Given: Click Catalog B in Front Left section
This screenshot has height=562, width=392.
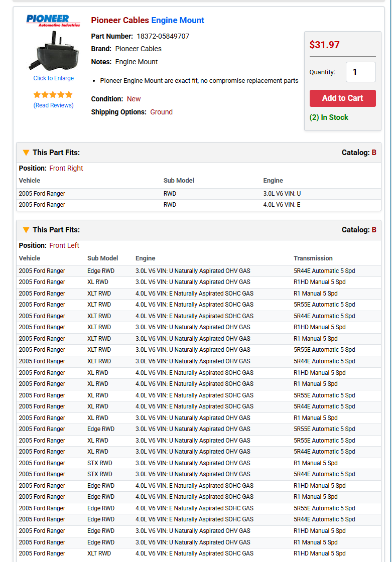Looking at the screenshot, I should 373,230.
